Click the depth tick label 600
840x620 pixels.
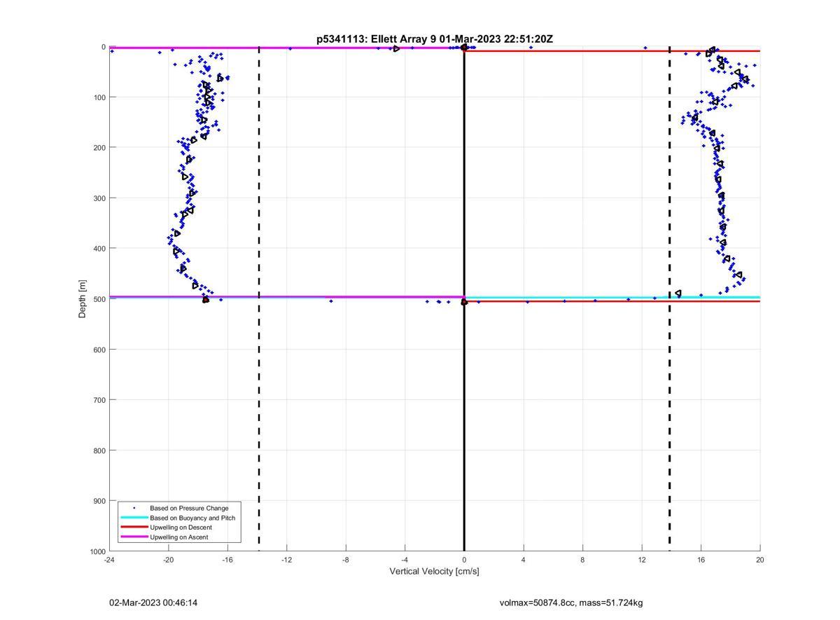(x=99, y=350)
